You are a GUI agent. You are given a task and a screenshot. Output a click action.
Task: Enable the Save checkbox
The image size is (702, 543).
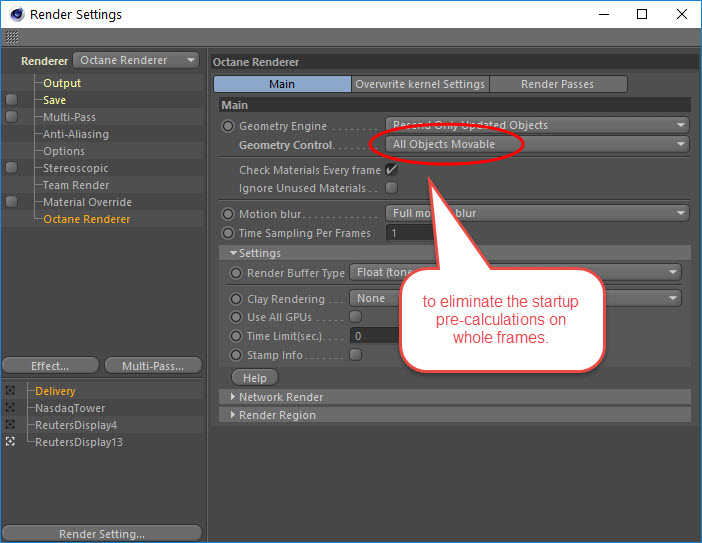point(12,100)
